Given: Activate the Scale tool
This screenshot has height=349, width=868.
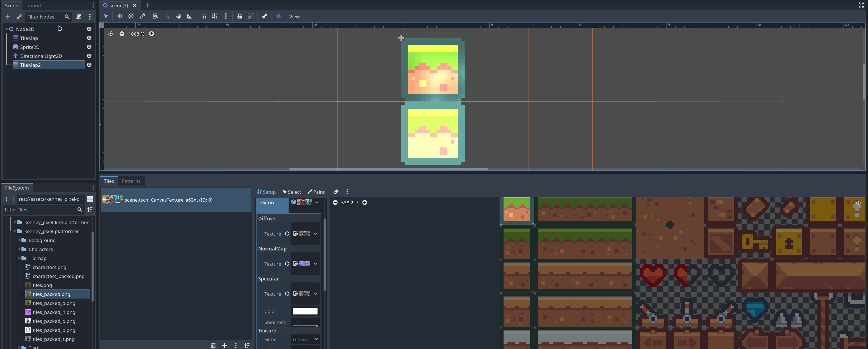Looking at the screenshot, I should (x=142, y=16).
